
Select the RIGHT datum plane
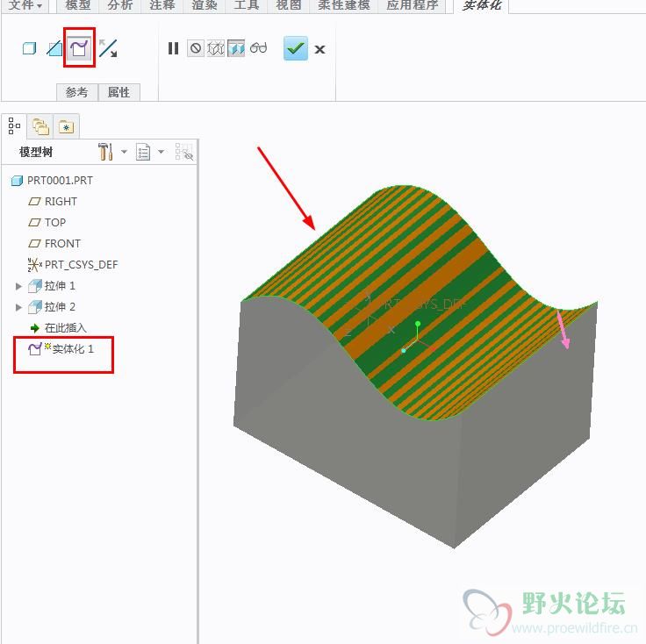pyautogui.click(x=53, y=201)
